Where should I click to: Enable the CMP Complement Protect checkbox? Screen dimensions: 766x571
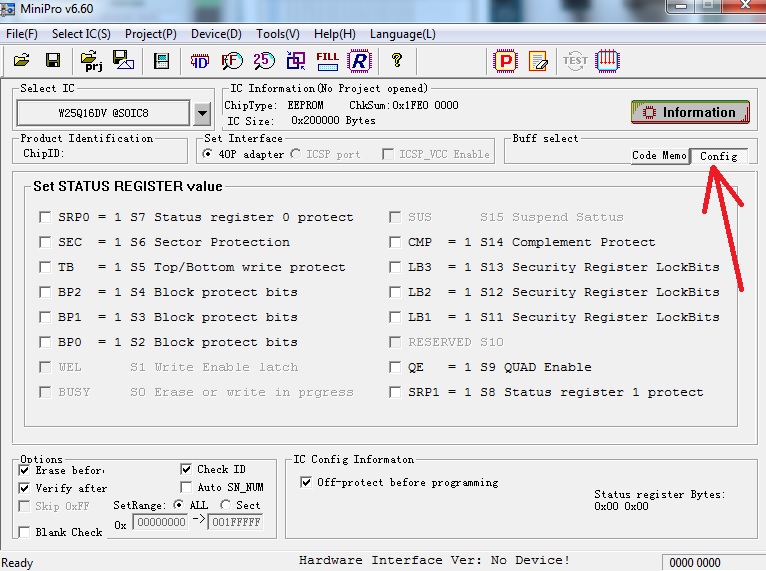395,242
